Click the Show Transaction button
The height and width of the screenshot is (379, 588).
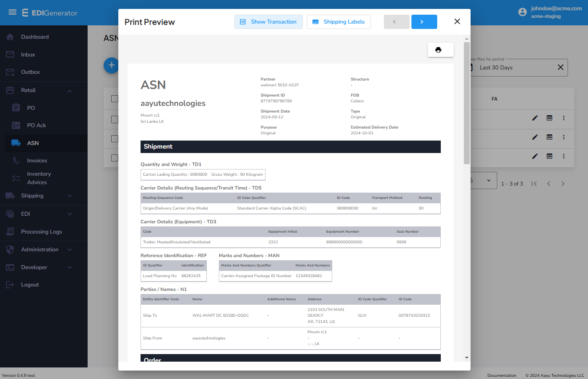pyautogui.click(x=269, y=21)
